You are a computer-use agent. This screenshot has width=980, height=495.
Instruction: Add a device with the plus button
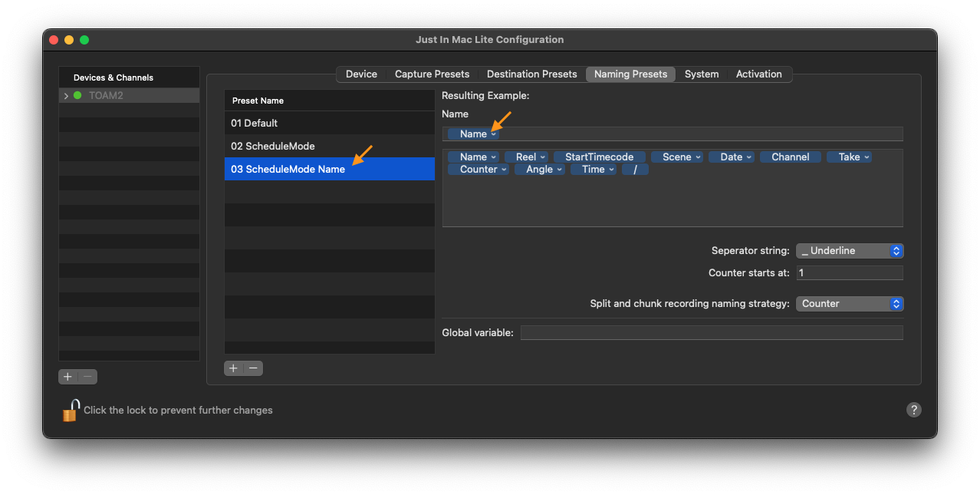tap(68, 376)
